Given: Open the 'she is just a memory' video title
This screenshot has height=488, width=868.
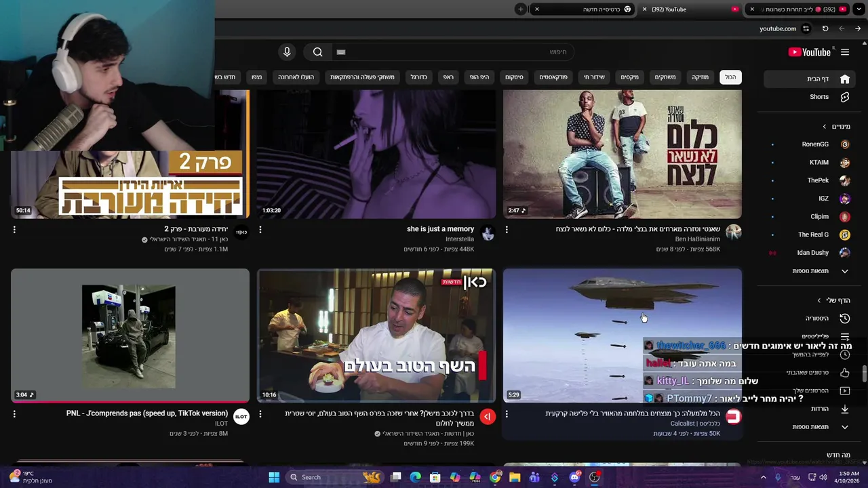Looking at the screenshot, I should pos(440,229).
